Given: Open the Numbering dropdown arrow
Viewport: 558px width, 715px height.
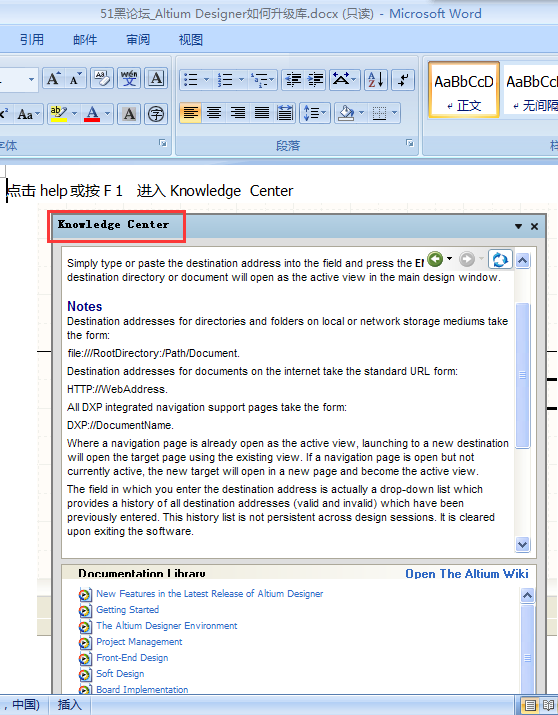Looking at the screenshot, I should (241, 80).
